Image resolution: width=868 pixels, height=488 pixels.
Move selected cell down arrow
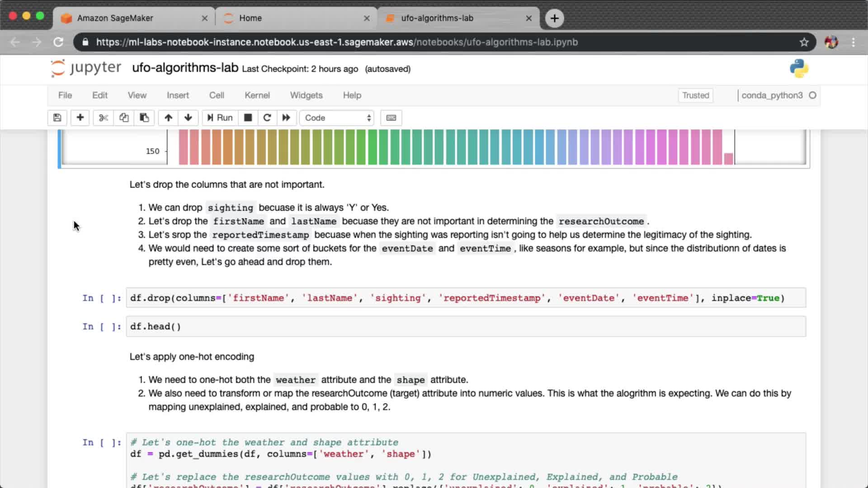pyautogui.click(x=188, y=118)
